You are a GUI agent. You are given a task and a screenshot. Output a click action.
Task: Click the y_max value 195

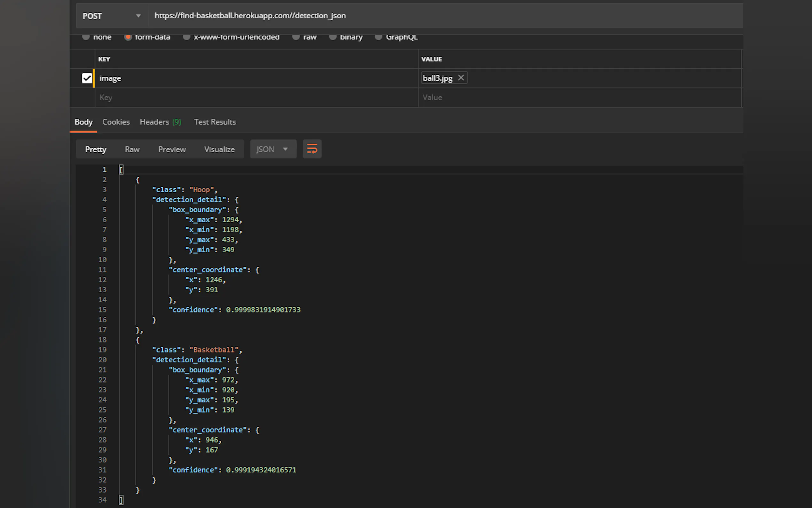pyautogui.click(x=228, y=400)
